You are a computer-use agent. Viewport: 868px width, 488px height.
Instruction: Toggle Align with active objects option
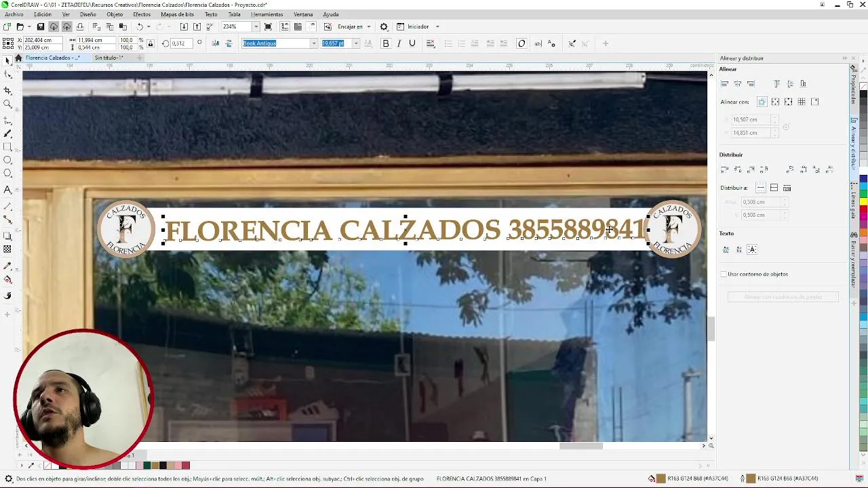click(x=762, y=102)
